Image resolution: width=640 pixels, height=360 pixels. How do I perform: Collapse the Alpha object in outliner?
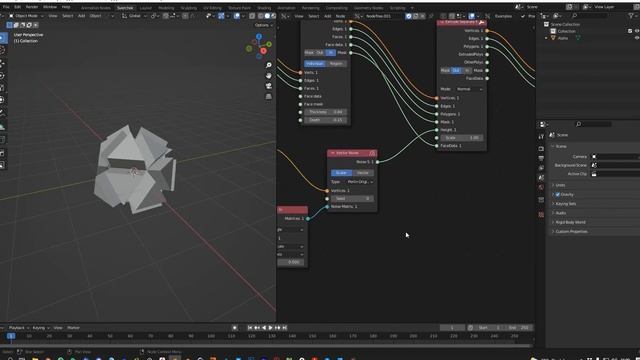click(546, 38)
